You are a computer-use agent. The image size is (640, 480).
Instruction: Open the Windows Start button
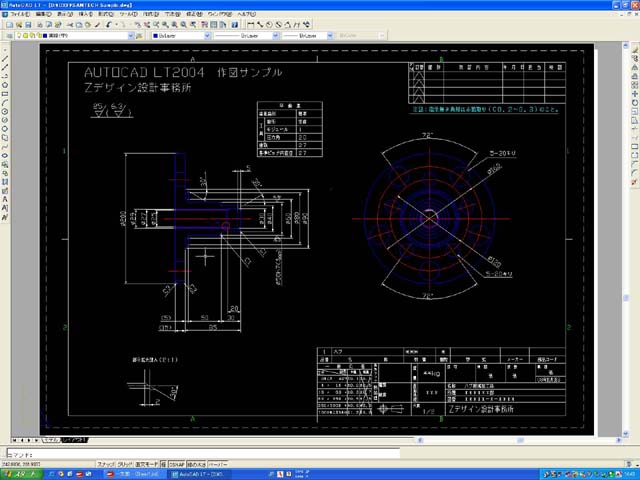coord(21,474)
